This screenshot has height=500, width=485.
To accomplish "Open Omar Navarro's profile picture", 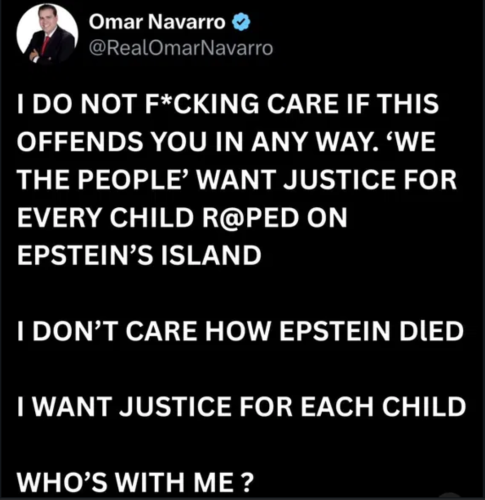I will [47, 34].
